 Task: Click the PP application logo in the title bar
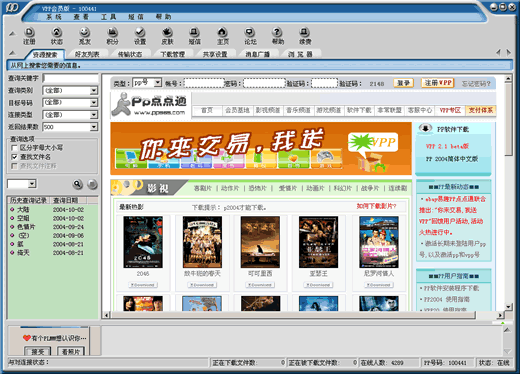[x=12, y=7]
